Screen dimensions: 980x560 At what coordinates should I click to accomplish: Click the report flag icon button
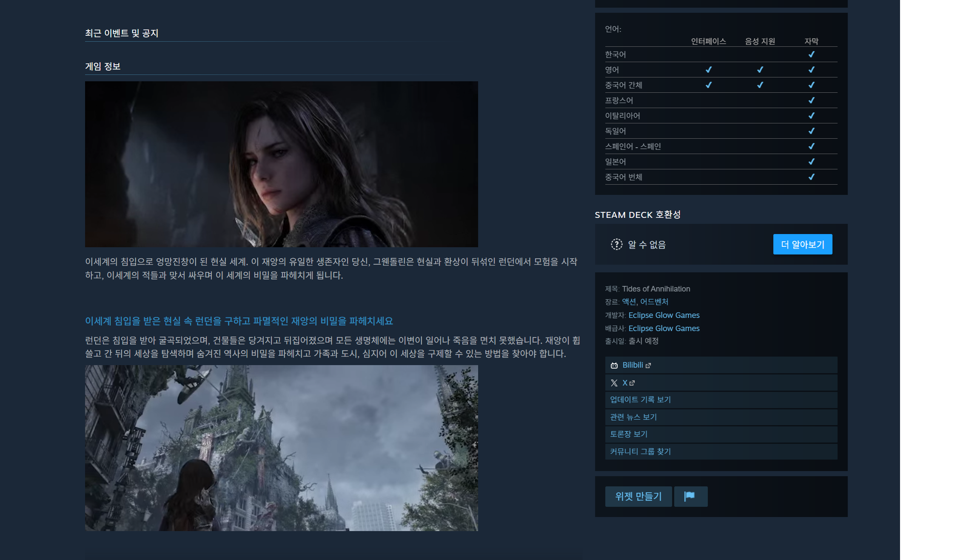[690, 496]
